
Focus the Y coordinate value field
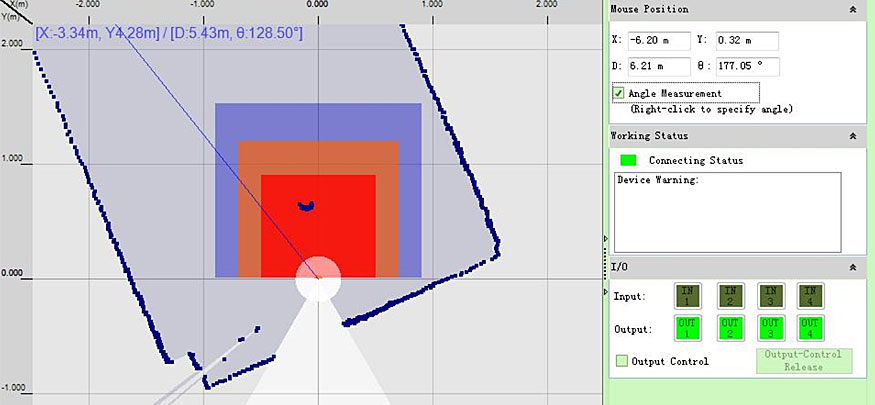(747, 41)
